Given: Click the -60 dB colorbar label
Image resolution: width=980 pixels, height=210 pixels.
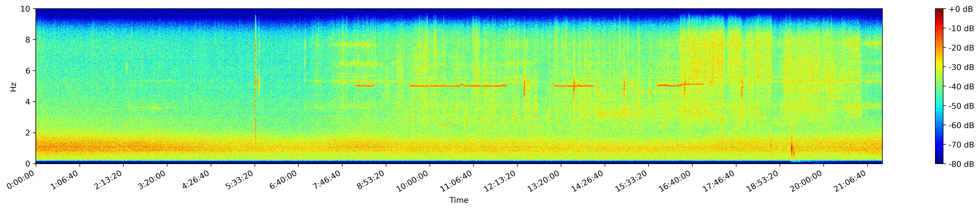Looking at the screenshot, I should click(x=961, y=125).
